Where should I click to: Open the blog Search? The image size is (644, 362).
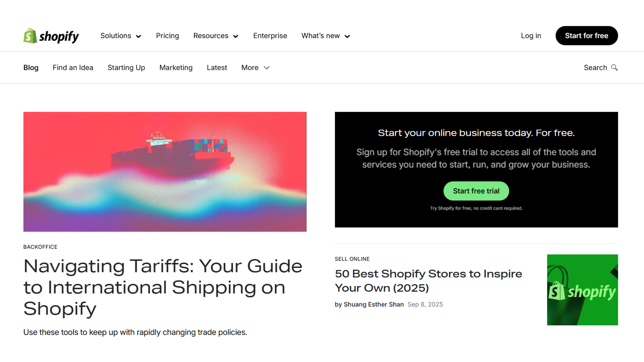[601, 68]
